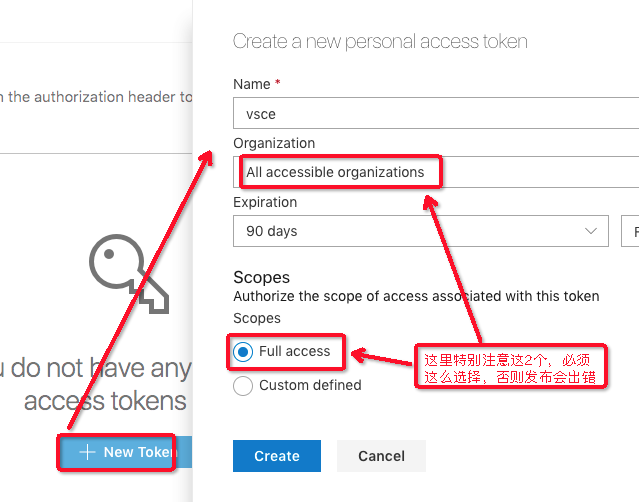Open the Organization dropdown
This screenshot has width=639, height=502.
(x=436, y=172)
